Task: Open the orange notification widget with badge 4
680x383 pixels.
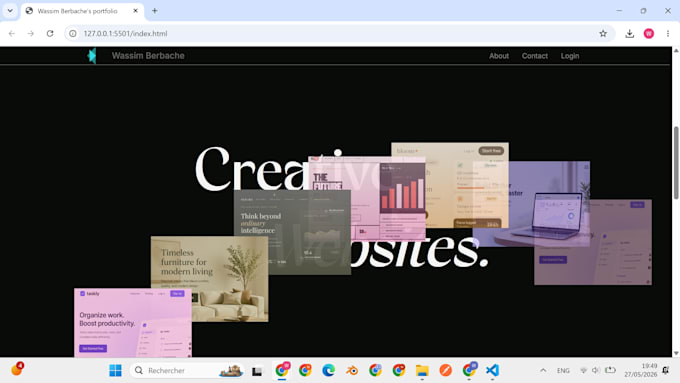Action: tap(17, 369)
